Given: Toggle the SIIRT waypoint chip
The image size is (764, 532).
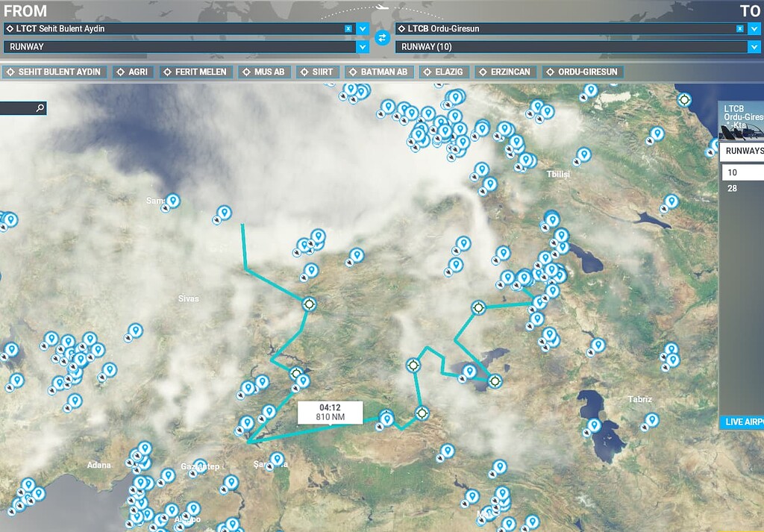Looking at the screenshot, I should (317, 72).
